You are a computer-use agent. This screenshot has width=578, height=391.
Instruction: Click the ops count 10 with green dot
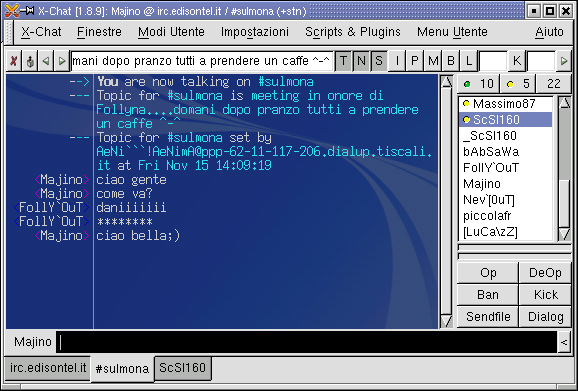pyautogui.click(x=478, y=84)
